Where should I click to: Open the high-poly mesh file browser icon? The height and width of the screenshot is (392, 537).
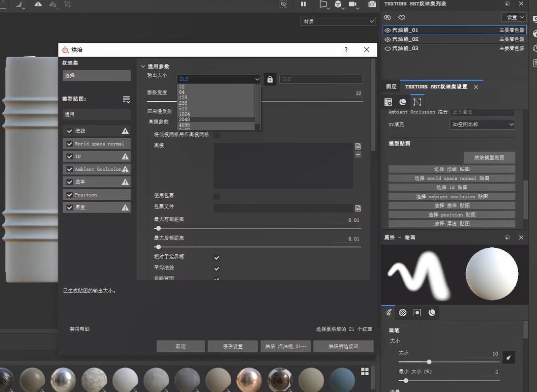[x=358, y=146]
